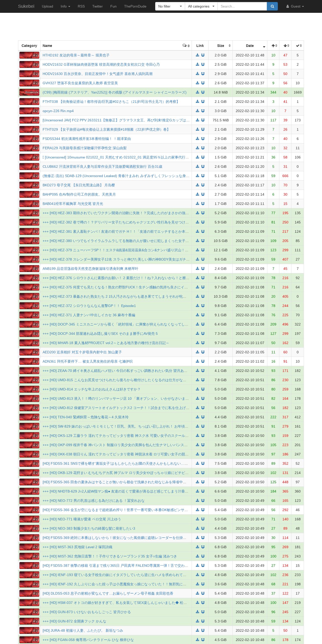Open magnet link for FGAN-058 row
This screenshot has height=644, width=322.
pyautogui.click(x=203, y=640)
